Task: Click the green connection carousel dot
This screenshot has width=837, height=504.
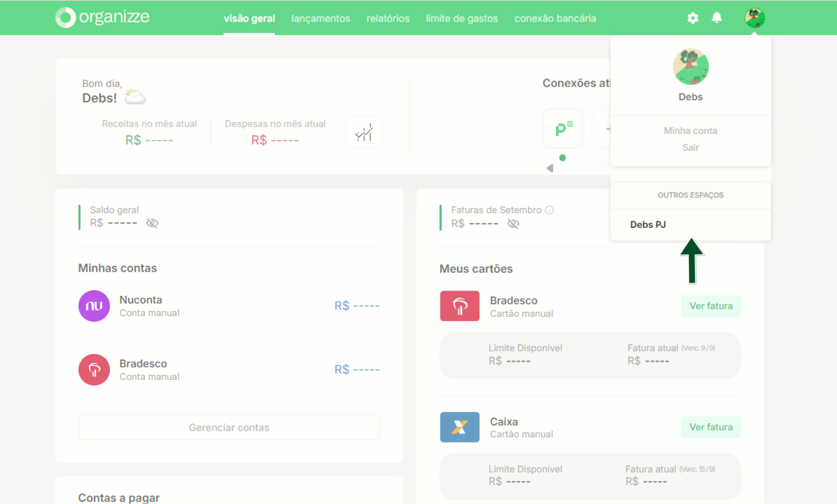Action: coord(562,158)
